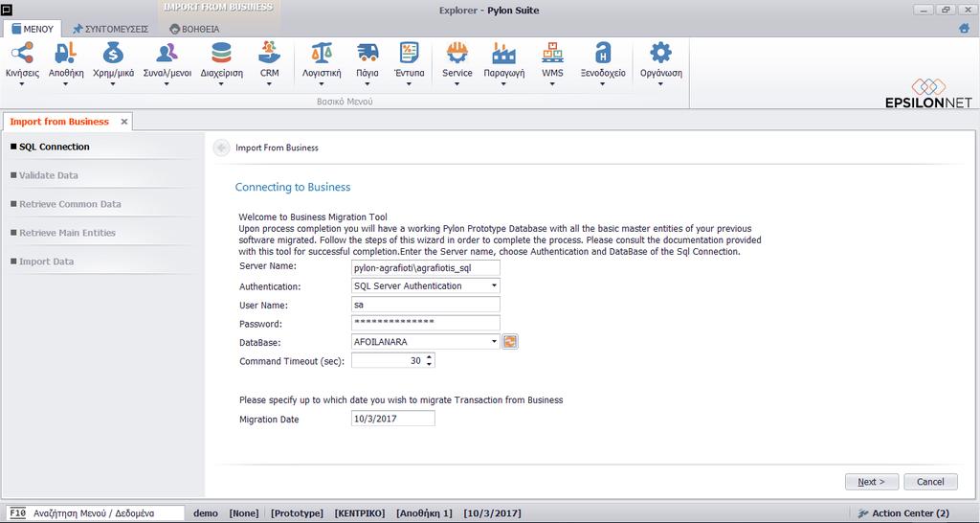Viewport: 980px width, 523px height.
Task: Click the Command Timeout value field
Action: pyautogui.click(x=388, y=360)
